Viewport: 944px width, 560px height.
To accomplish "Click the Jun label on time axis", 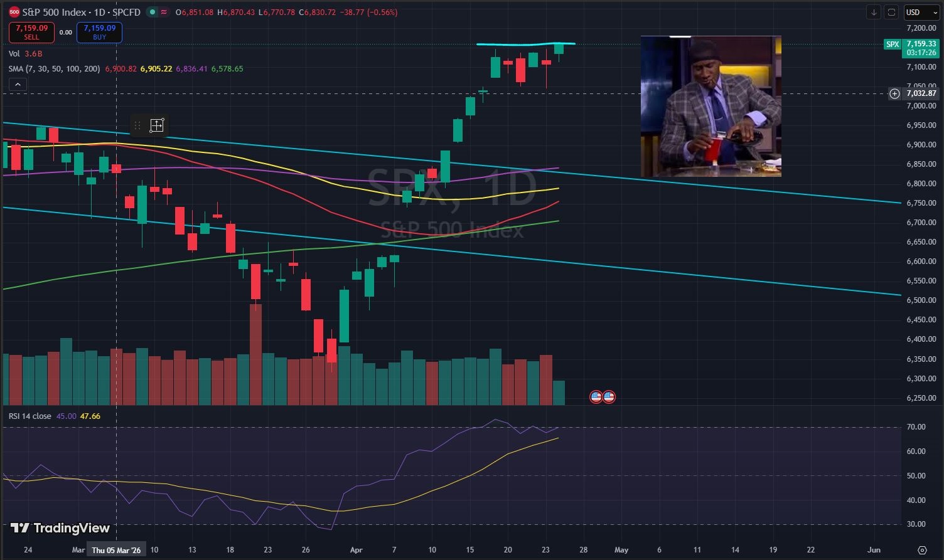I will coord(874,550).
